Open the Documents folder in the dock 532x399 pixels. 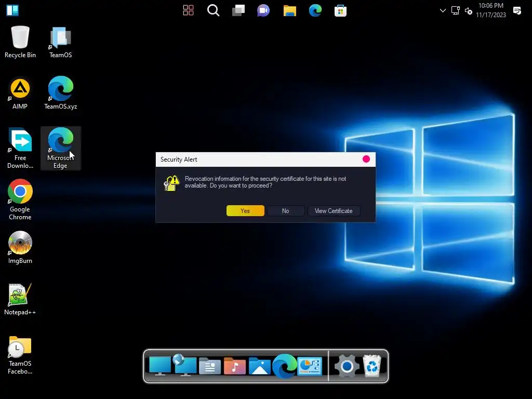[x=210, y=366]
